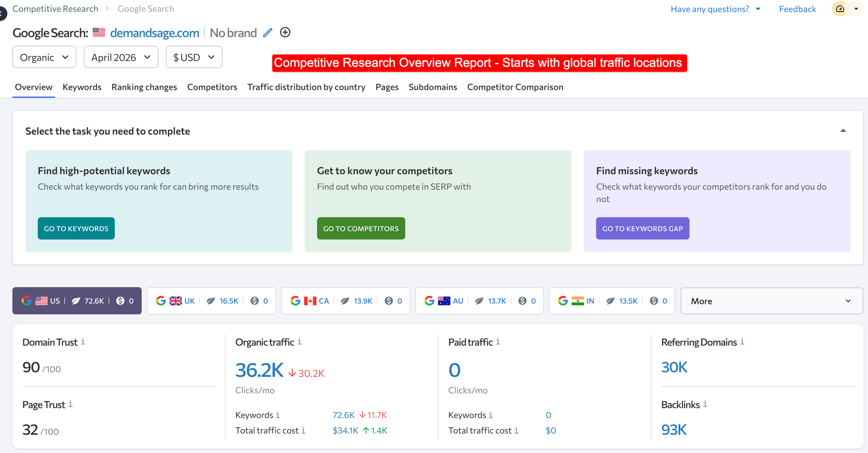
Task: Click info icon next to organic Keywords
Action: point(278,415)
